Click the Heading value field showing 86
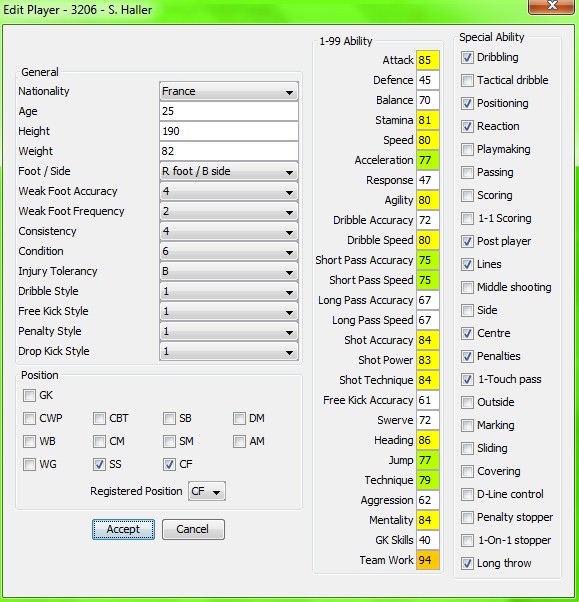This screenshot has height=602, width=579. (428, 440)
